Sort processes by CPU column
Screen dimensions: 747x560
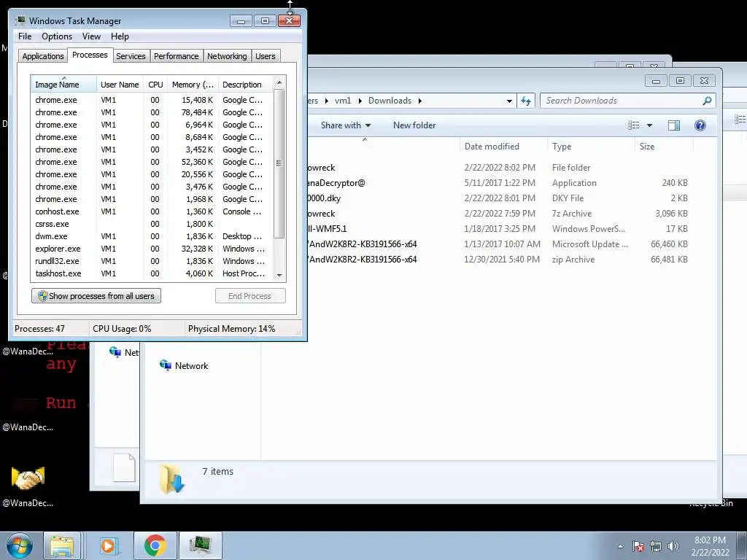click(x=155, y=85)
